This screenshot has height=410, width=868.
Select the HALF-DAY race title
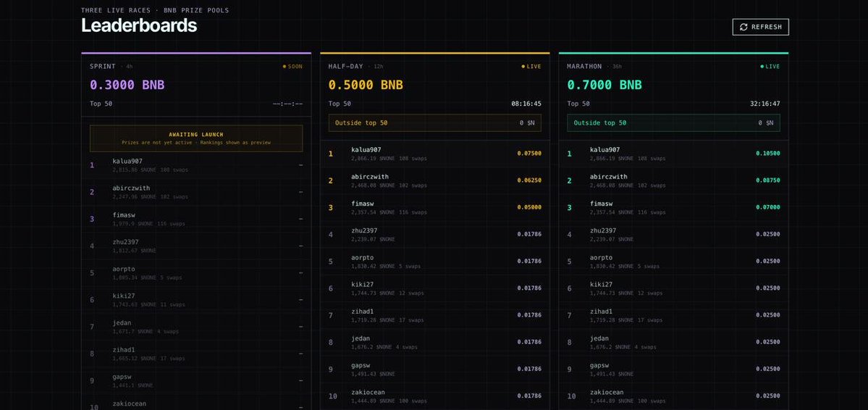click(x=345, y=67)
